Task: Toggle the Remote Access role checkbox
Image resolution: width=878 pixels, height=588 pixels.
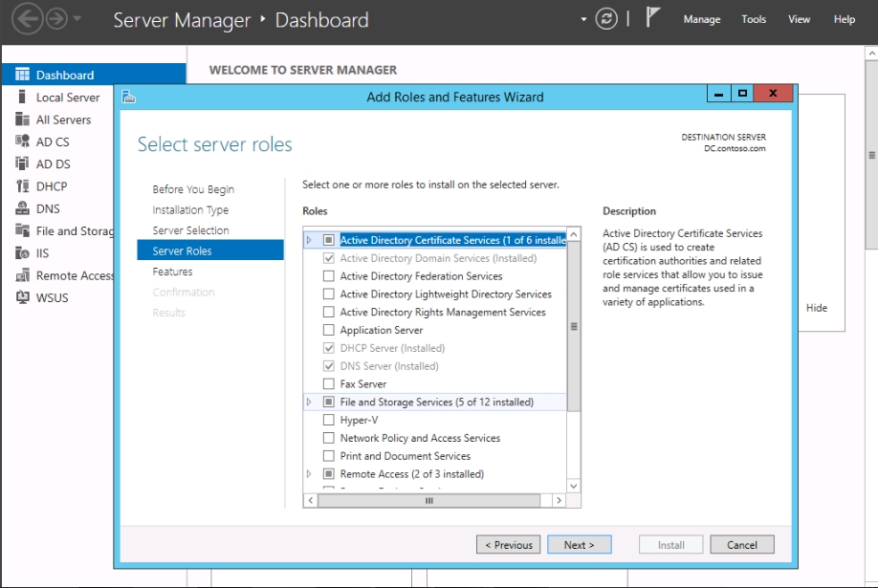Action: [329, 474]
